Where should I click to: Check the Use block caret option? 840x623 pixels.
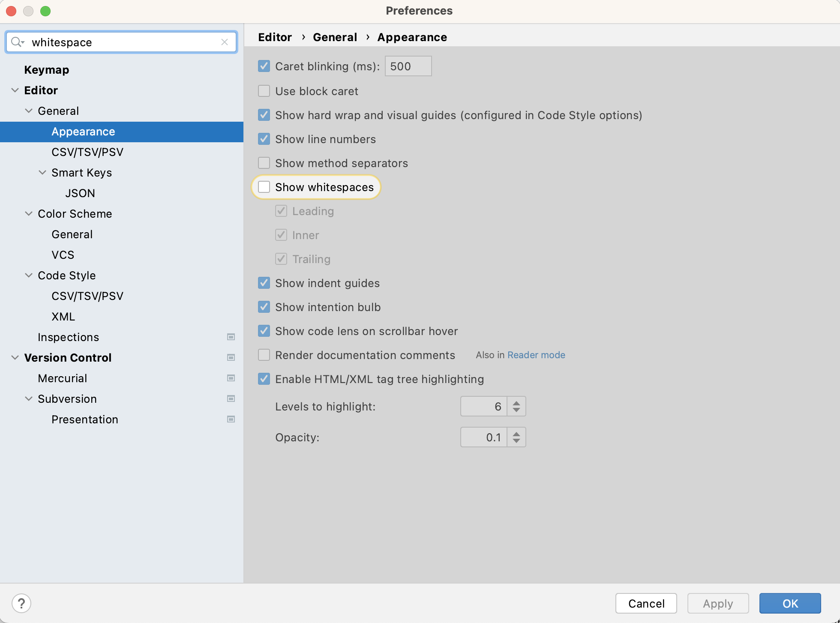pos(264,91)
